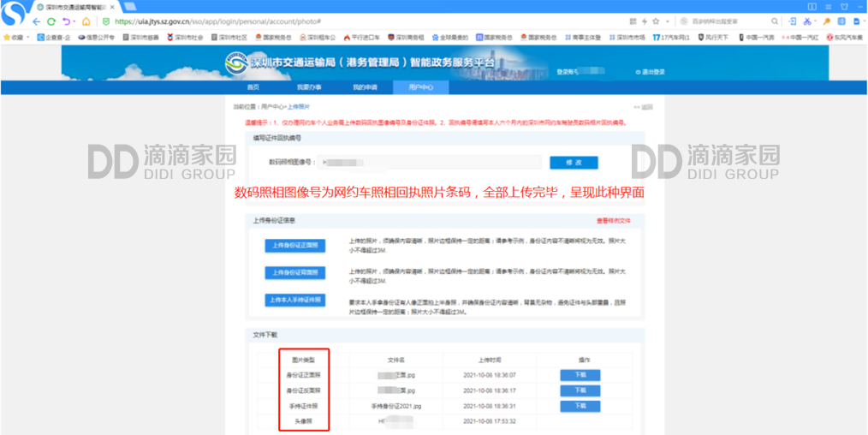
Task: Open the QR code icon in address bar
Action: pos(633,21)
